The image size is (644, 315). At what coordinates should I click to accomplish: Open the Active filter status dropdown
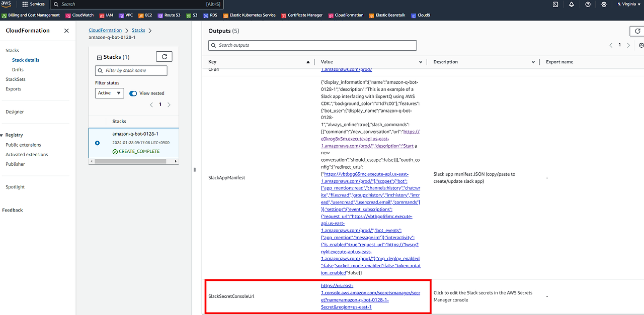point(109,93)
